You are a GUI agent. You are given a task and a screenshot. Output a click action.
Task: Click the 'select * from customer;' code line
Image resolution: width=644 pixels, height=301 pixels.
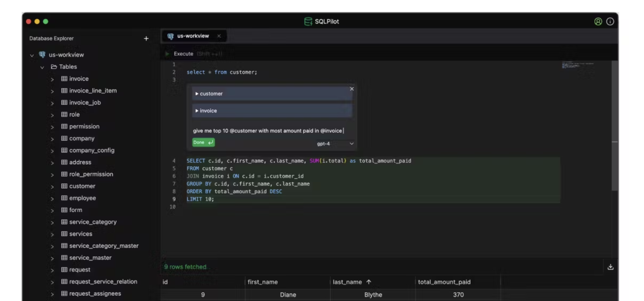[x=222, y=72]
